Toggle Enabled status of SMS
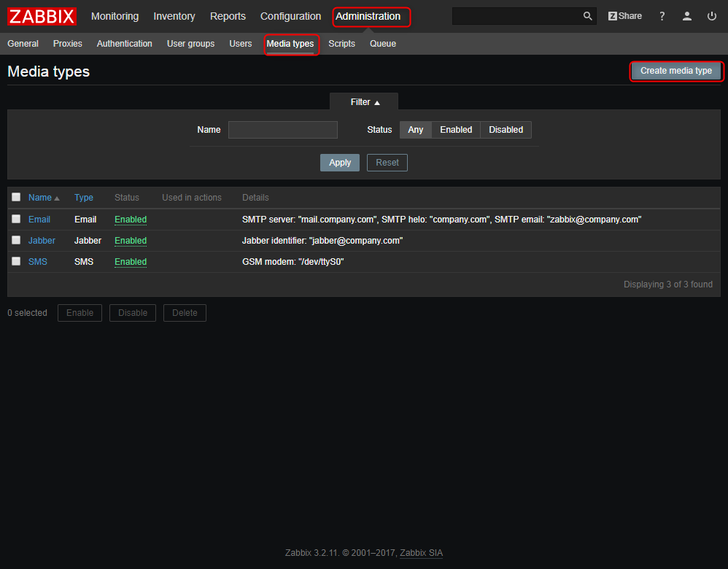Screen dimensions: 728x569 click(x=131, y=261)
